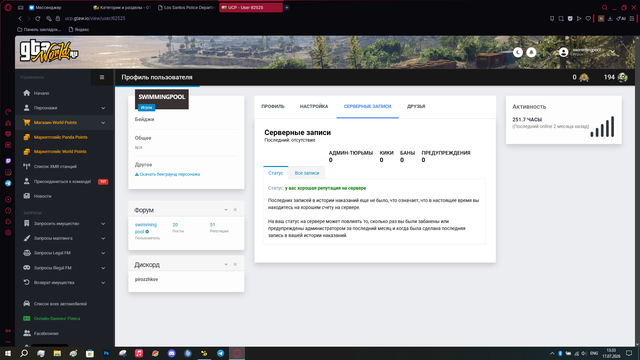This screenshot has width=640, height=360.
Task: Select the Серверные записи tab
Action: [x=367, y=107]
